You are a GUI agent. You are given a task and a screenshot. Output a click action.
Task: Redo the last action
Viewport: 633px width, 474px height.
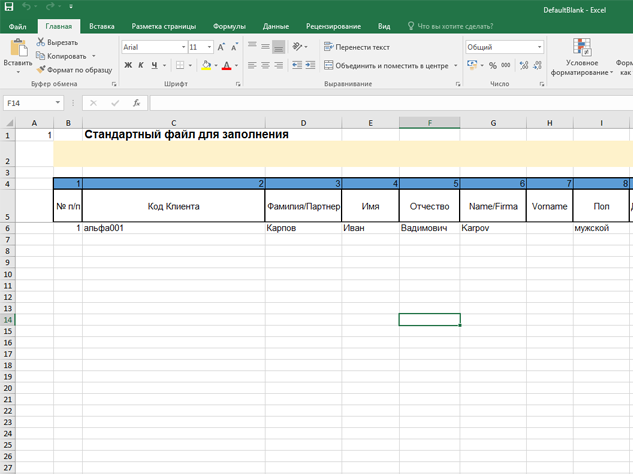[x=50, y=6]
